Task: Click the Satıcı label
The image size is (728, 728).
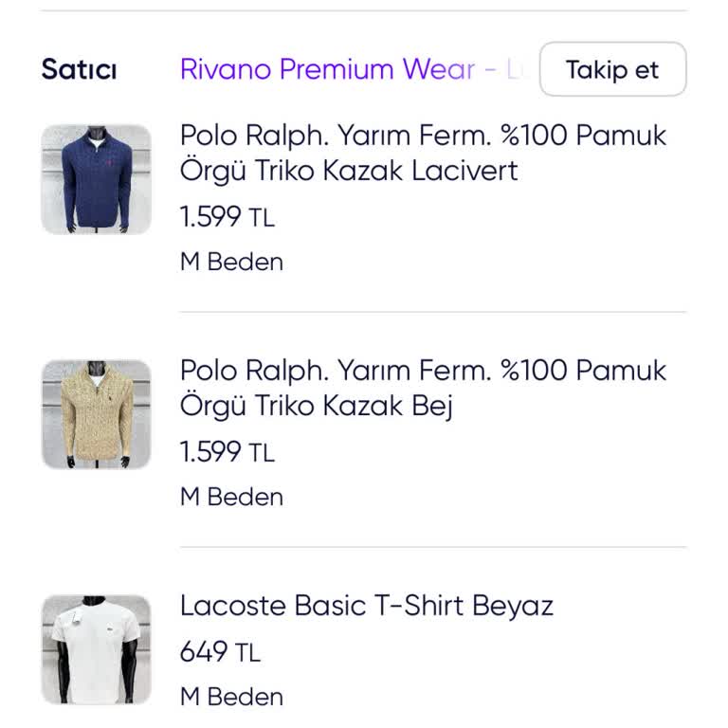Action: point(79,69)
